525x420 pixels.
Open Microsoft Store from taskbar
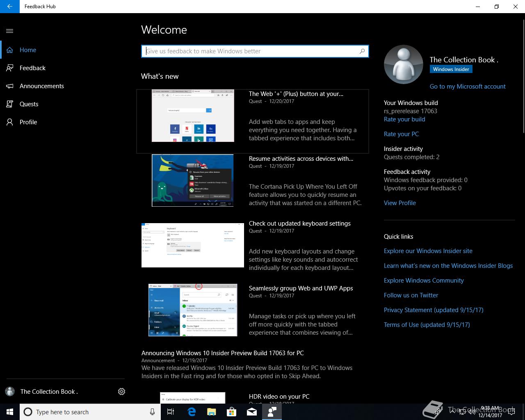[x=232, y=412]
